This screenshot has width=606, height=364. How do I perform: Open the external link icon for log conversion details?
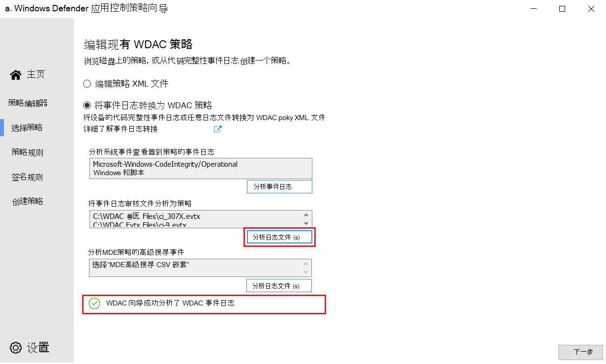[x=217, y=129]
